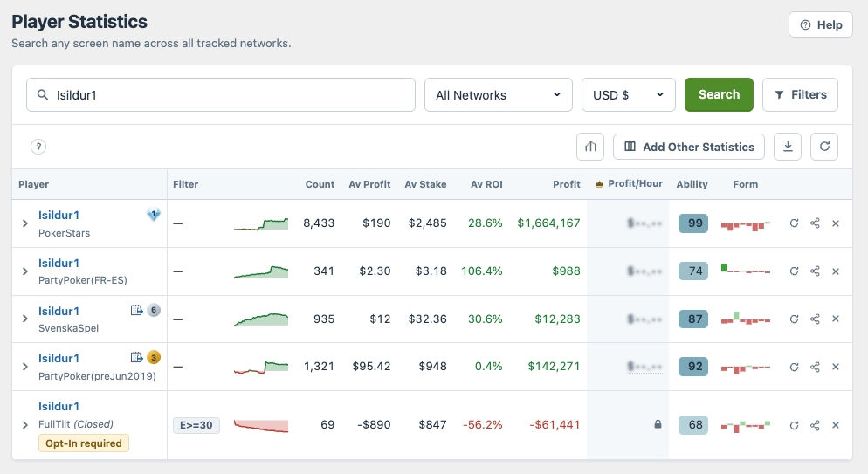Viewport: 868px width, 474px height.
Task: Click the silver 6 badge on SvenskaSpel row
Action: click(154, 310)
